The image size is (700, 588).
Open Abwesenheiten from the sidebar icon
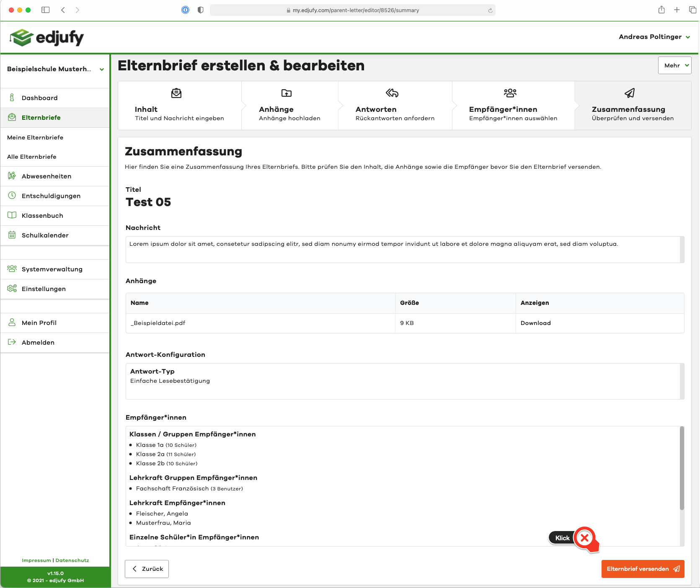tap(12, 176)
